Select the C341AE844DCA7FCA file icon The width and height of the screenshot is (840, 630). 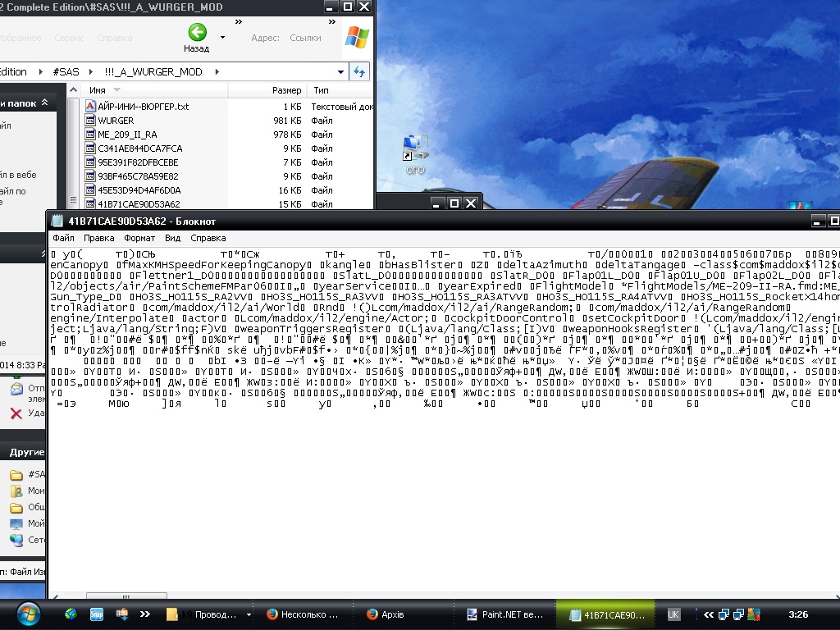(x=90, y=148)
